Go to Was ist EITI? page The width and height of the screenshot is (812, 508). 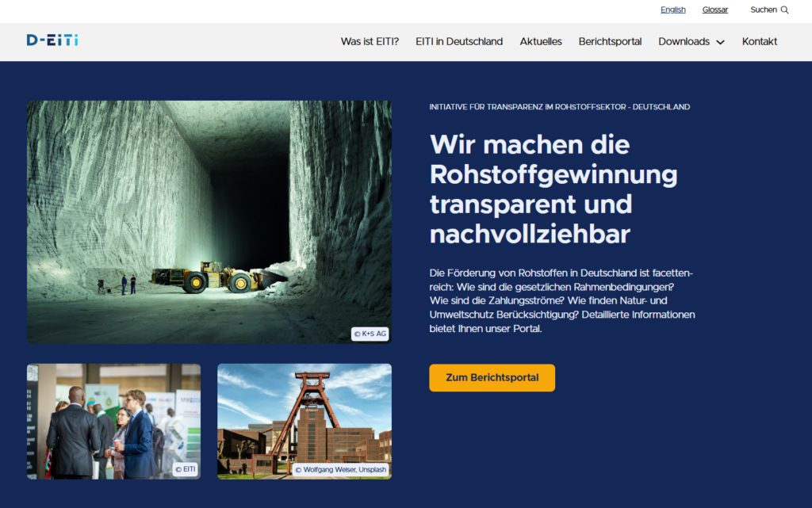pos(370,41)
